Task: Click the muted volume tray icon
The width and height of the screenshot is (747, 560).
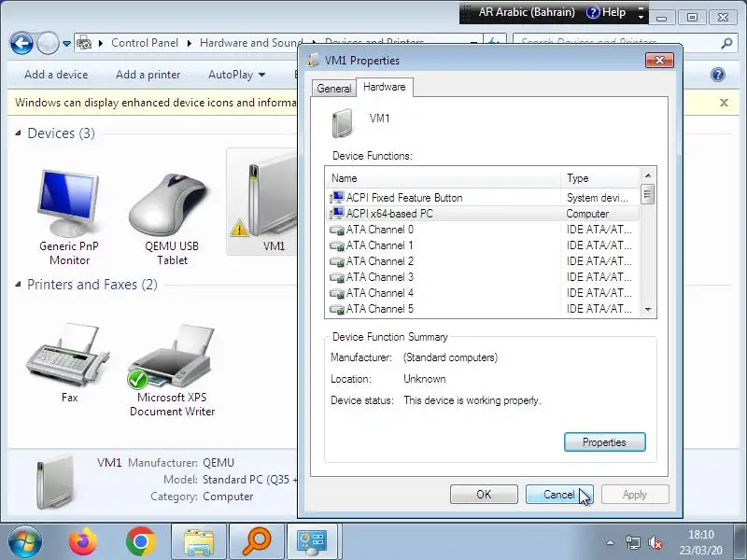Action: [656, 542]
